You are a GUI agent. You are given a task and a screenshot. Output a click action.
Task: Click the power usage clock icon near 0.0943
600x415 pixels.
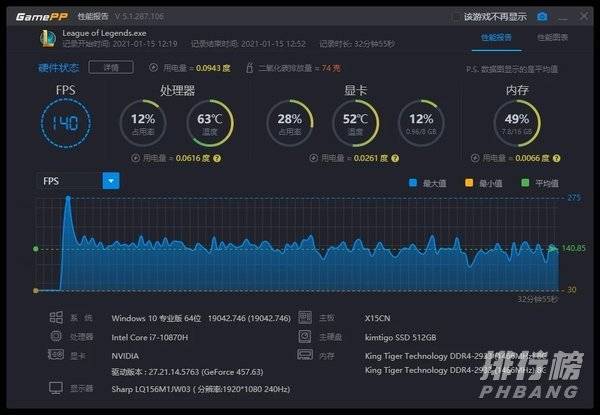[153, 68]
